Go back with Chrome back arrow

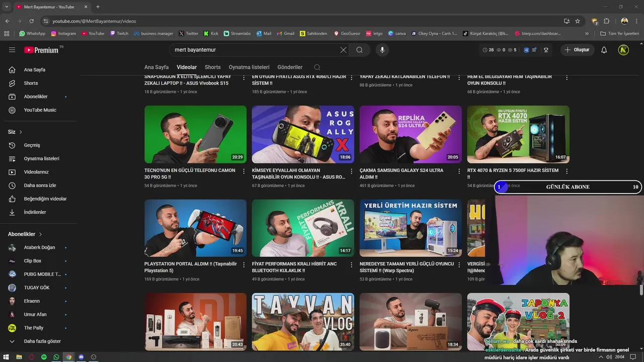tap(7, 21)
